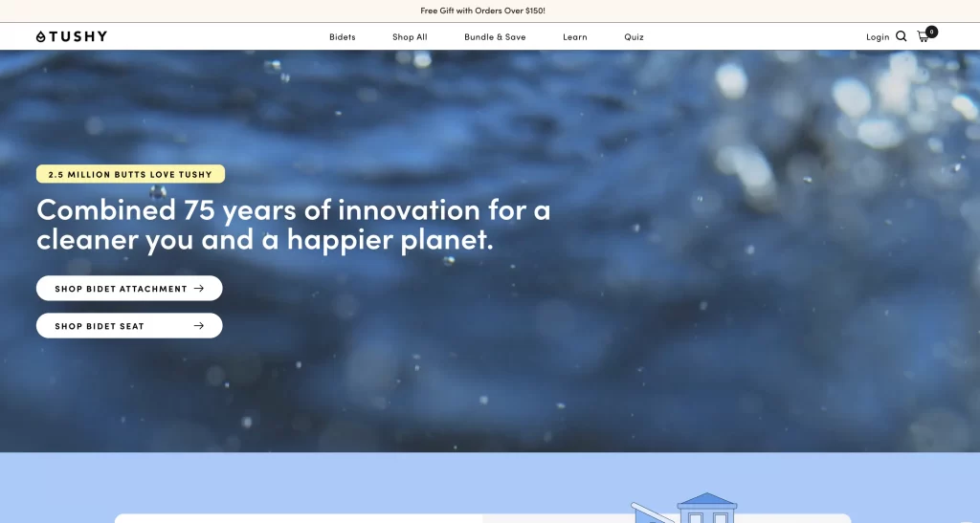Click the cart item count badge
The width and height of the screenshot is (980, 523).
click(931, 32)
